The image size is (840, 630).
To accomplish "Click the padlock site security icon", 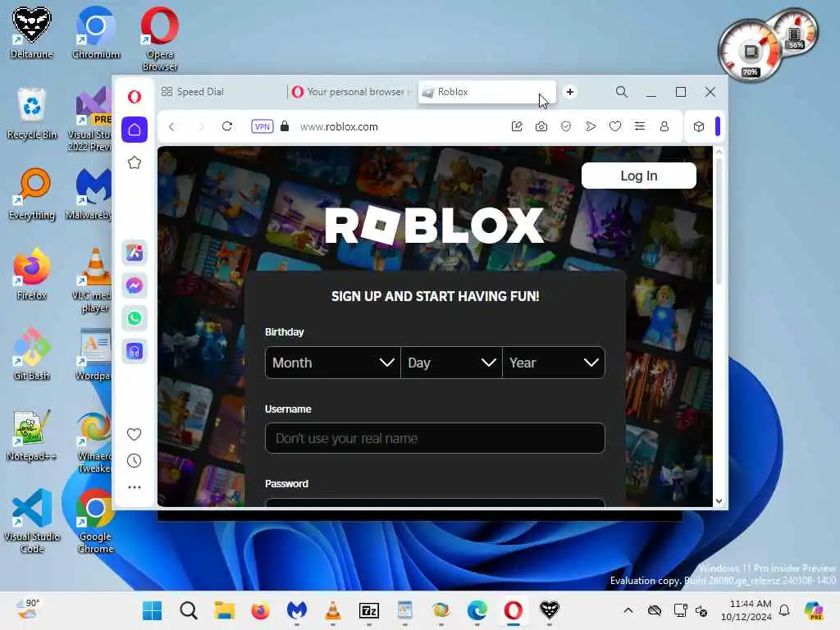I will pyautogui.click(x=285, y=126).
